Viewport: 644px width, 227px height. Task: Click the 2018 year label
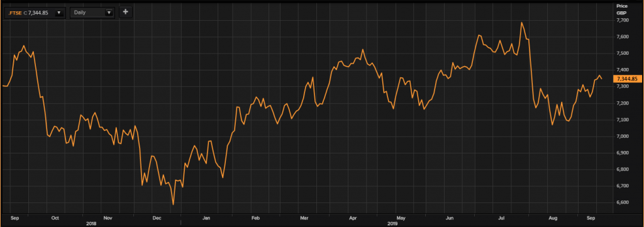[91, 223]
